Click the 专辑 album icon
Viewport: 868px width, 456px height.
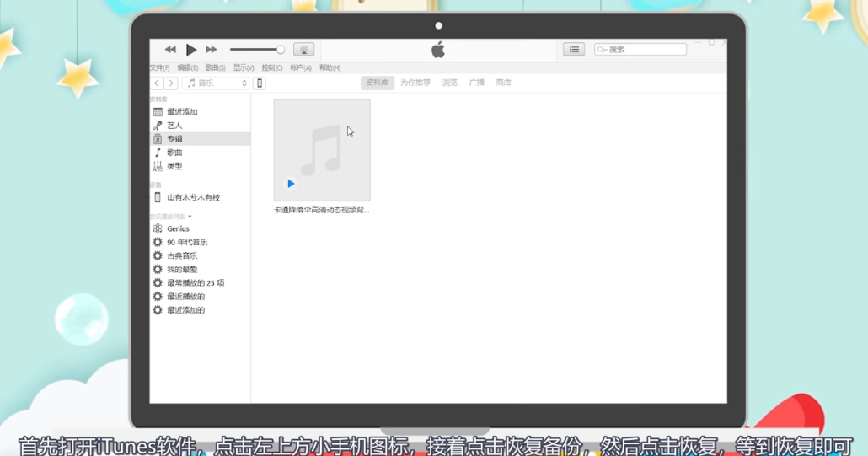(158, 139)
